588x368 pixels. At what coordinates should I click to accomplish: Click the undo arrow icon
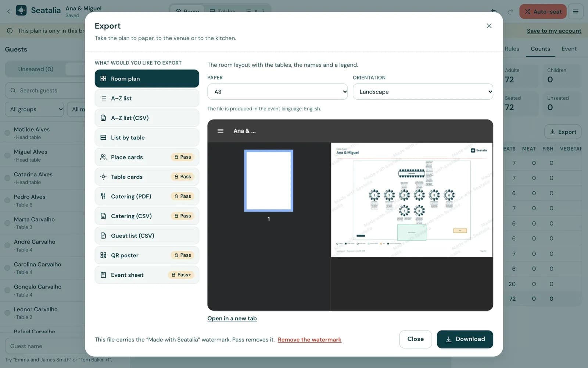(x=494, y=12)
